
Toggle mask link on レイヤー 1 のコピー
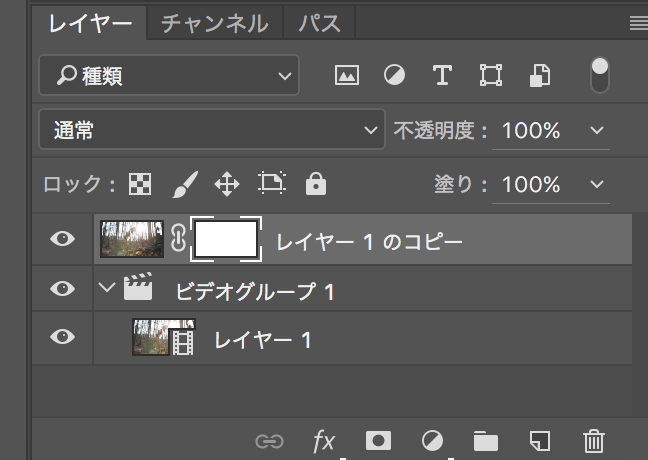tap(178, 238)
